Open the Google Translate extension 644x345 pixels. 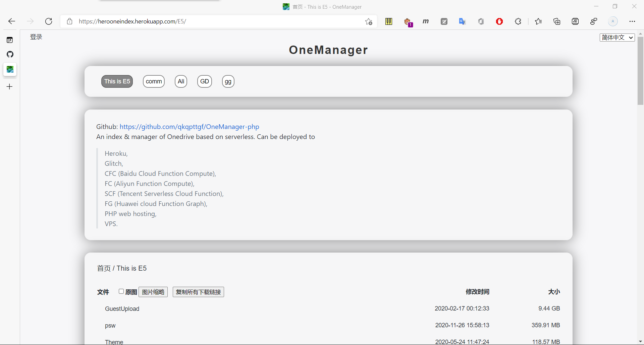pyautogui.click(x=462, y=21)
